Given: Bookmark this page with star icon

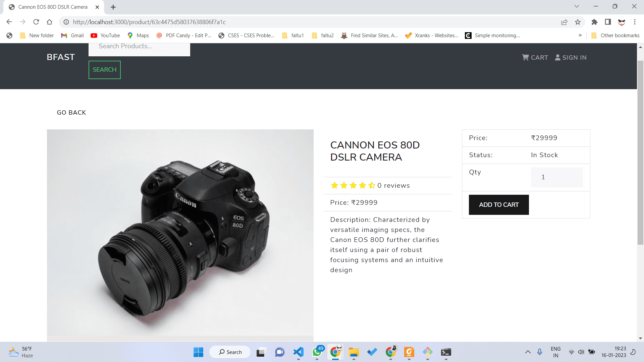Looking at the screenshot, I should (x=578, y=22).
